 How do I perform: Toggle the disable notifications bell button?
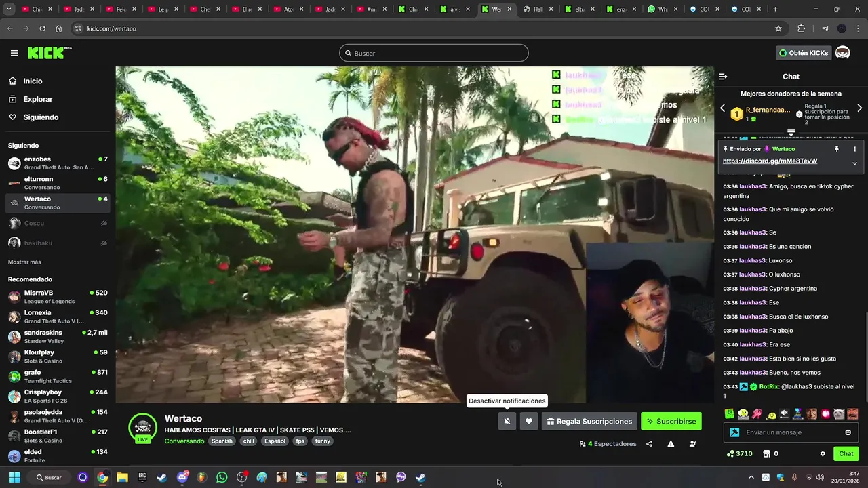point(507,421)
